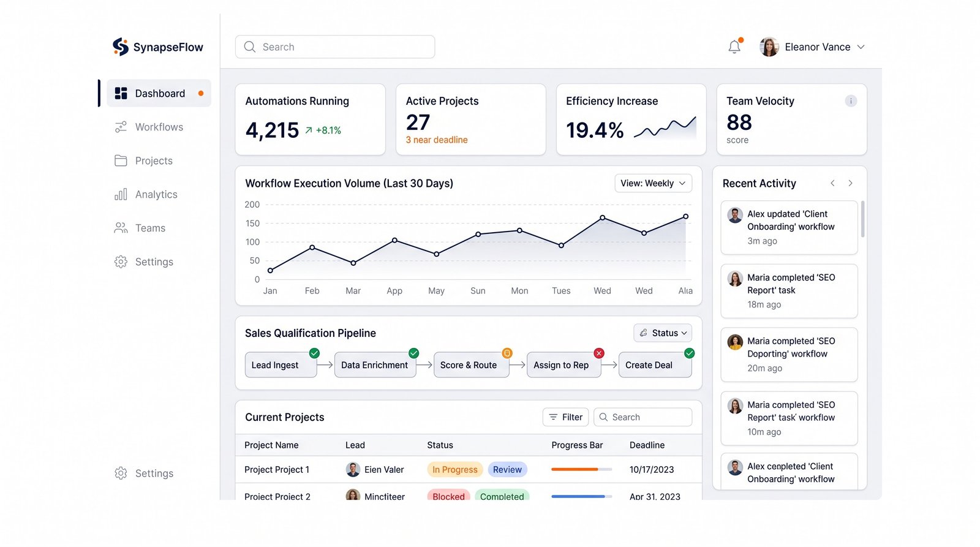Click Alex's avatar in the 3m ago activity
This screenshot has width=980, height=547.
735,215
